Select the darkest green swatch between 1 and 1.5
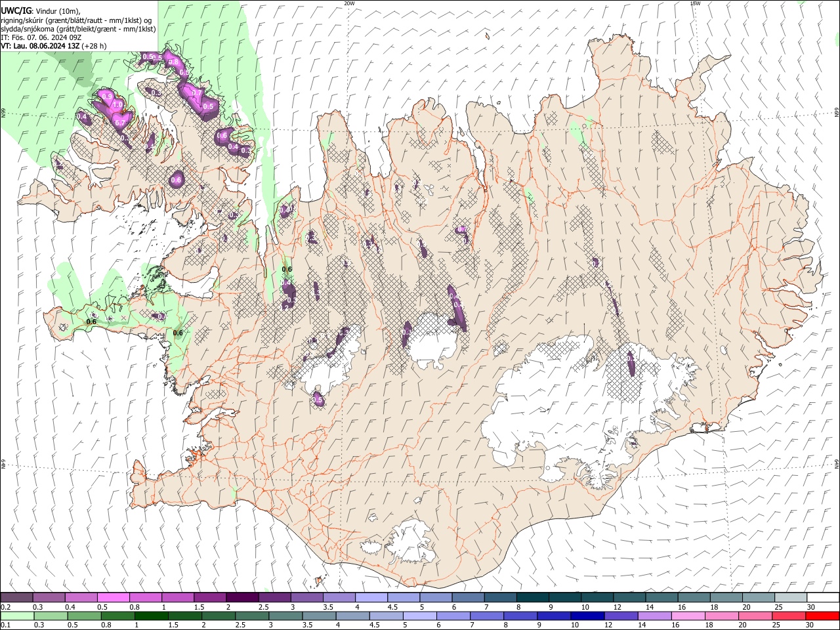Image resolution: width=840 pixels, height=630 pixels. tap(152, 616)
